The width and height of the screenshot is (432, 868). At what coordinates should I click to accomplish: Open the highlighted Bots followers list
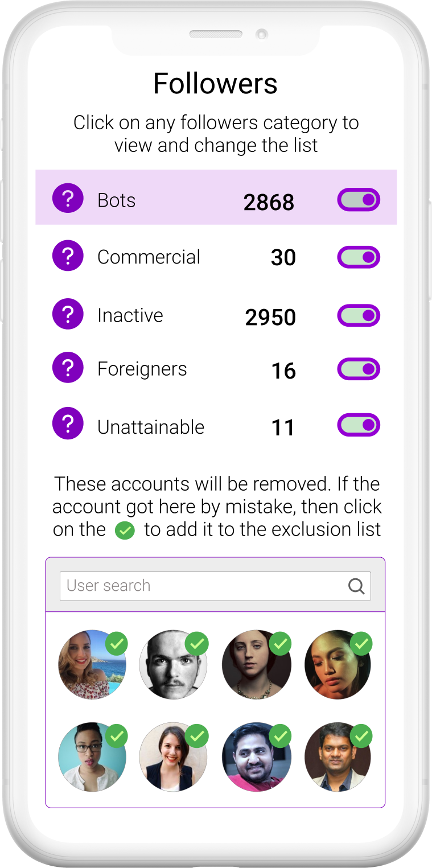pos(117,200)
